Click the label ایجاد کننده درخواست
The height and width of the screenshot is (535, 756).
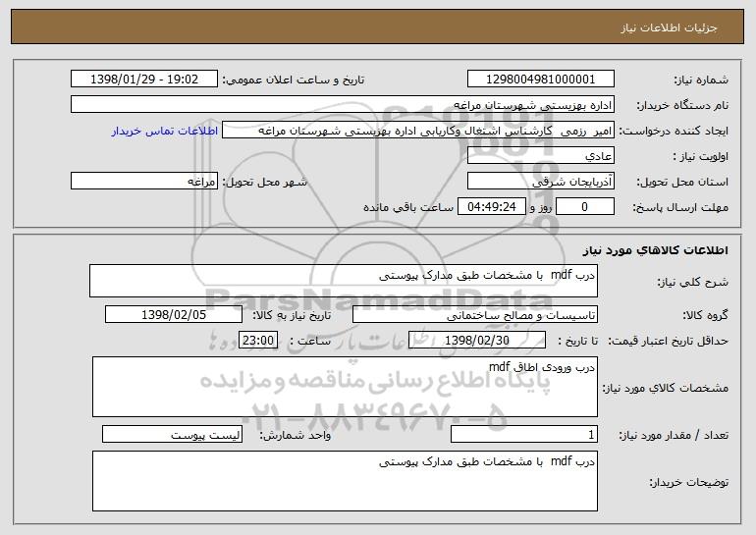coord(674,131)
